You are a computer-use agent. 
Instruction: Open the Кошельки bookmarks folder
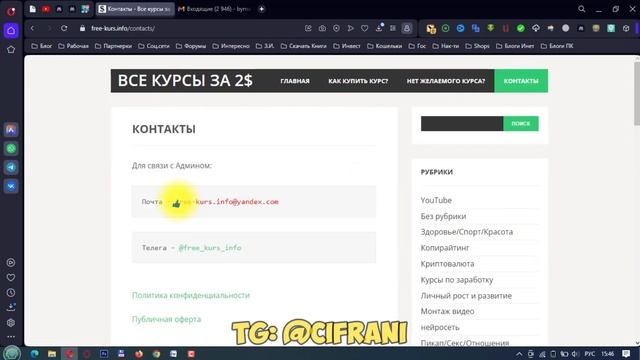tap(384, 46)
